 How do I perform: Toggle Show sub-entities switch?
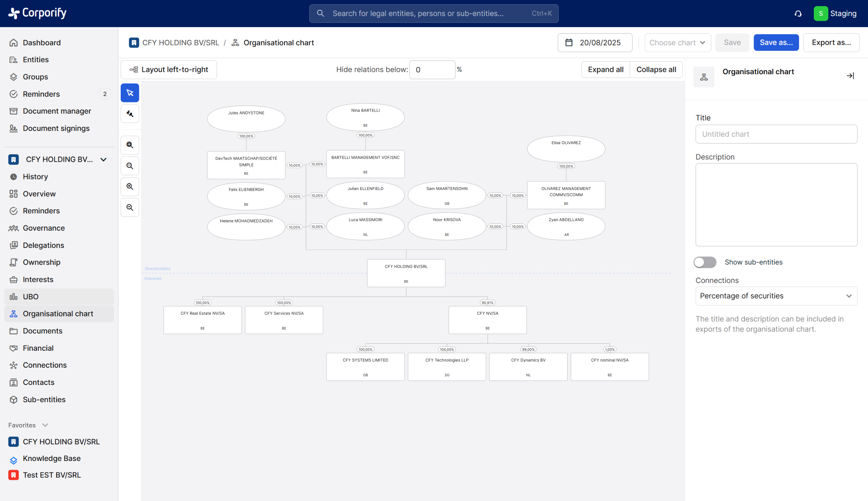click(x=705, y=262)
